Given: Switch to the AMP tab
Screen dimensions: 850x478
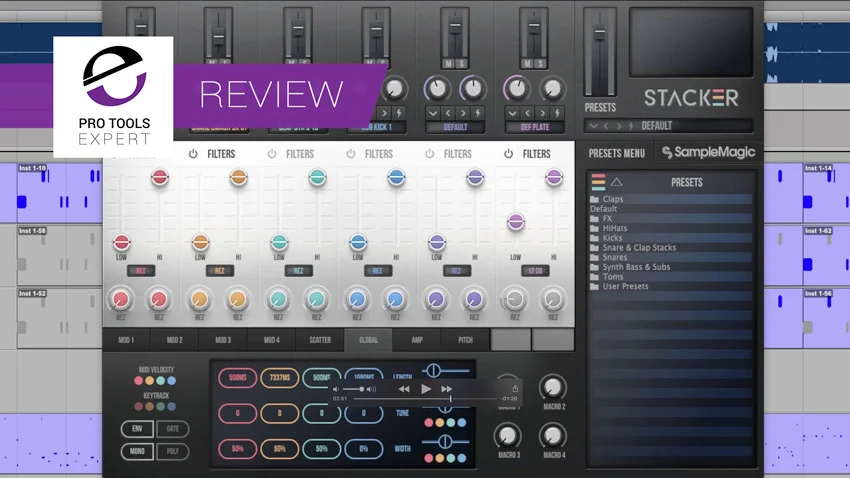Looking at the screenshot, I should [417, 340].
